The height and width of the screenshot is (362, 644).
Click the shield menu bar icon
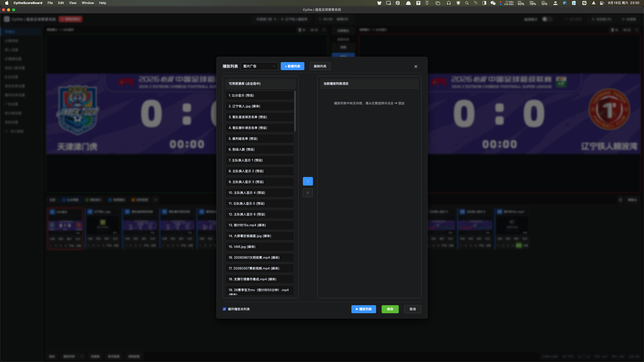(x=458, y=3)
